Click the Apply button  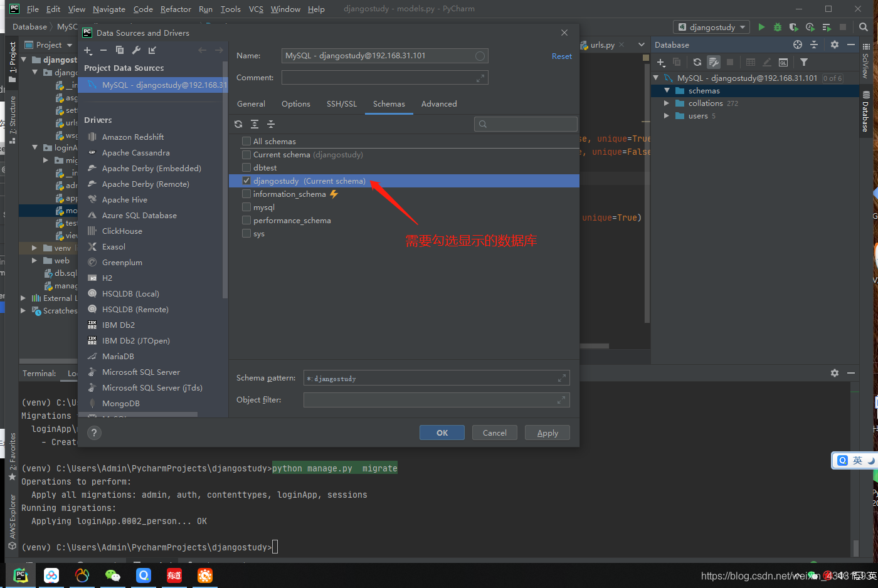click(x=547, y=433)
